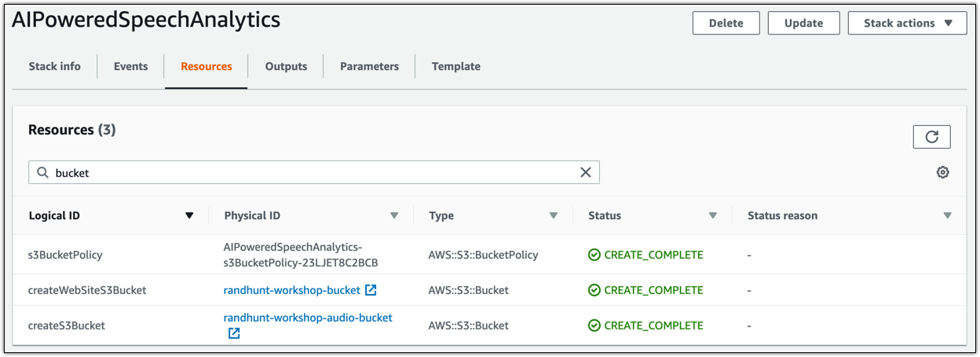
Task: Open the Events tab
Action: pyautogui.click(x=130, y=66)
